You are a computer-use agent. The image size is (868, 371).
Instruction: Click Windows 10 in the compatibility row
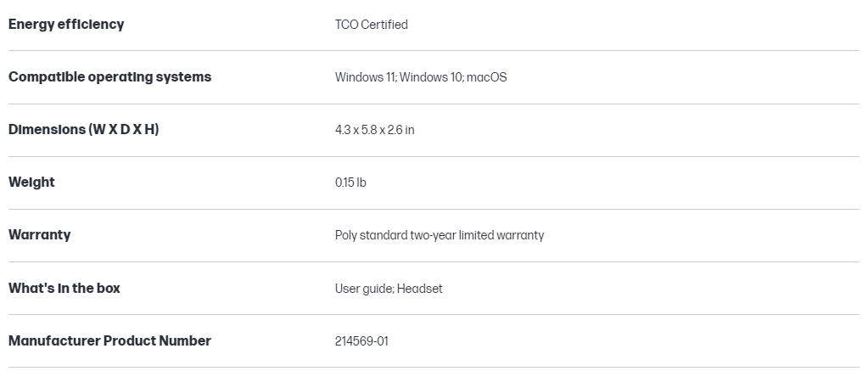coord(431,77)
